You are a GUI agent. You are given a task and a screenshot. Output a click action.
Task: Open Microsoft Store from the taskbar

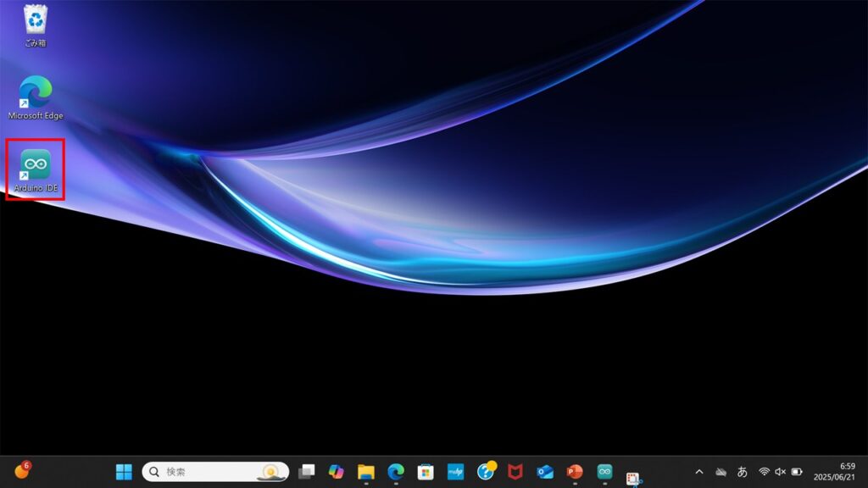(x=426, y=472)
